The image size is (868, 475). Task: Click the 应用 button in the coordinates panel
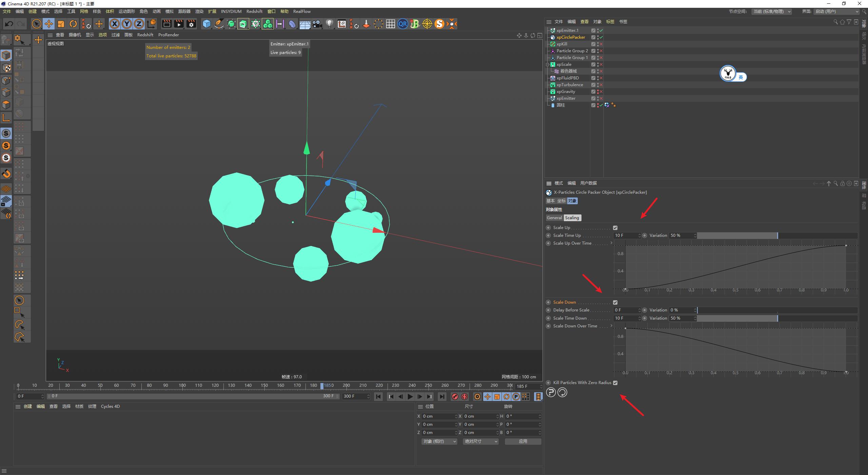pyautogui.click(x=523, y=441)
